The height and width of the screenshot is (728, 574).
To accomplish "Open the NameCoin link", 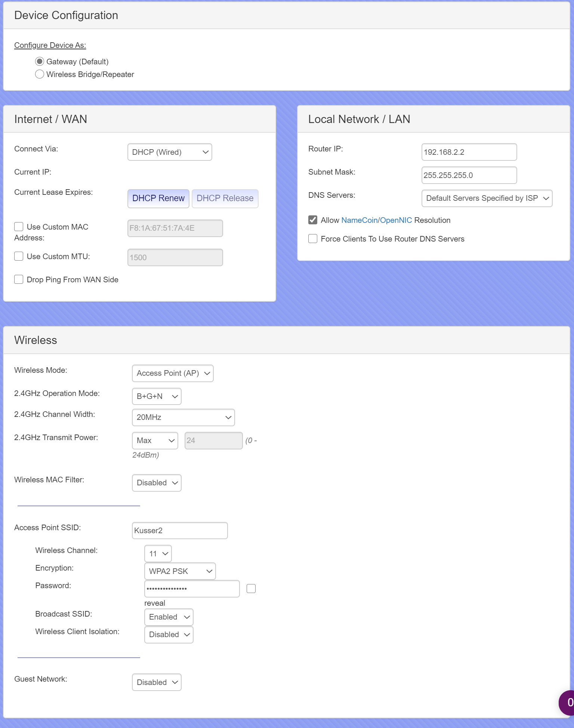I will (359, 220).
